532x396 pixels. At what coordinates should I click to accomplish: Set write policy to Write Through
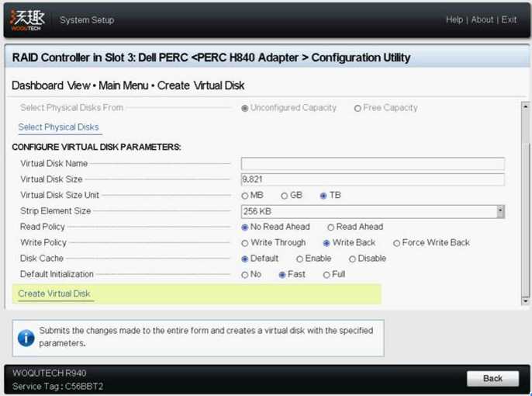tap(244, 243)
